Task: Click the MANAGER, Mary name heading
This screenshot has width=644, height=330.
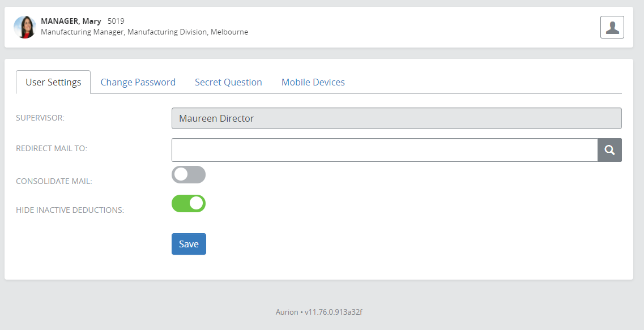Action: pyautogui.click(x=71, y=22)
